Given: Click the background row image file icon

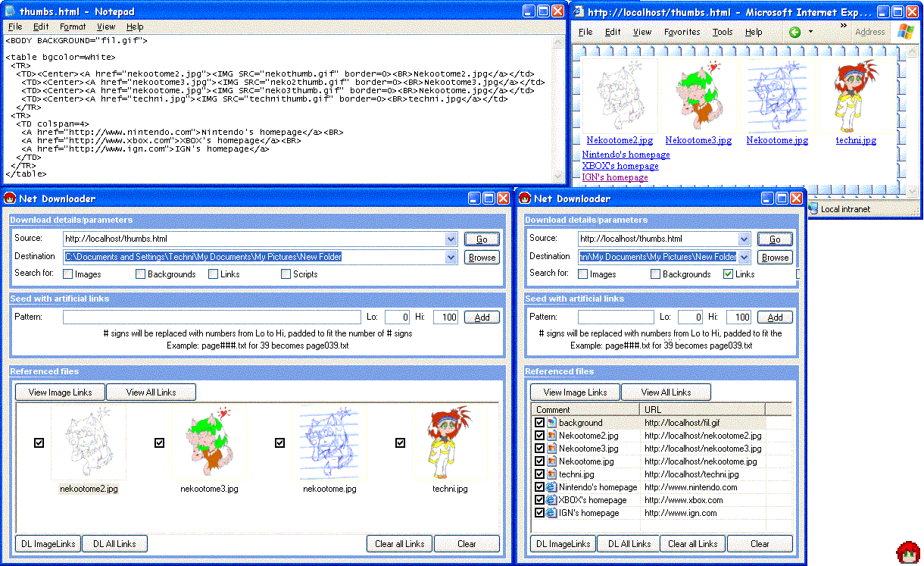Looking at the screenshot, I should (551, 423).
